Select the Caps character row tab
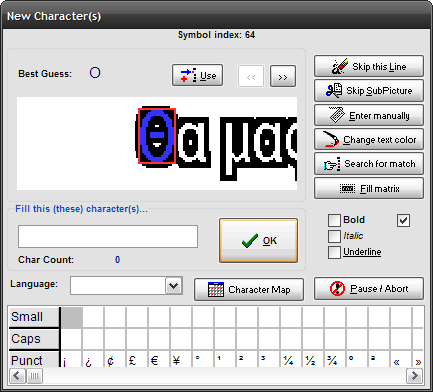This screenshot has height=392, width=433. tap(34, 339)
